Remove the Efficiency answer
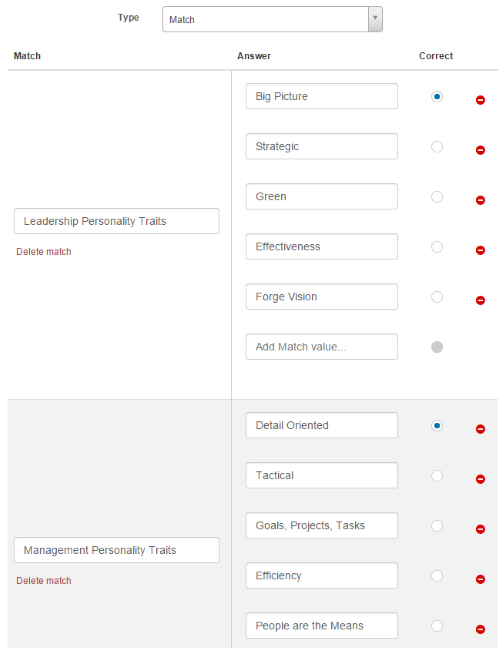 [x=480, y=579]
